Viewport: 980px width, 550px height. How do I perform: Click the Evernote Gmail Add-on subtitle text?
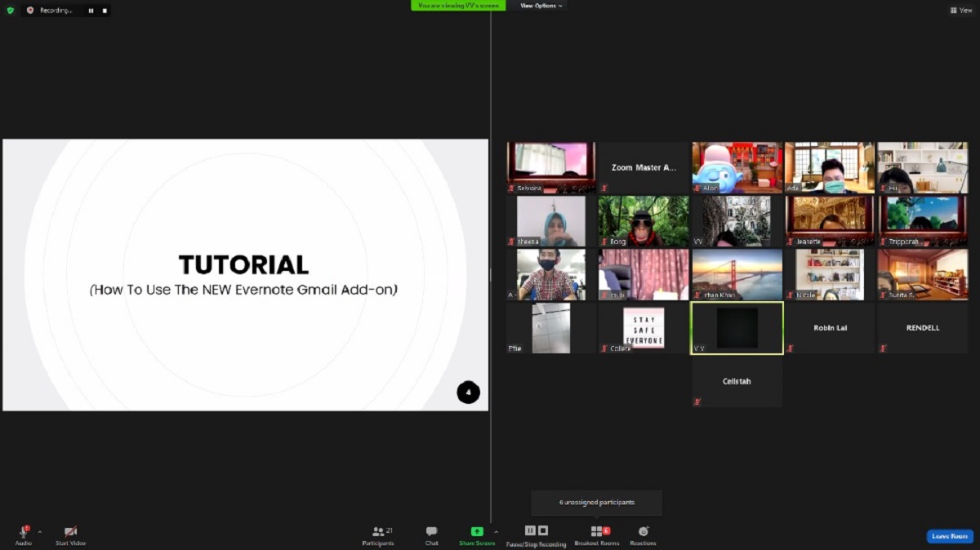243,289
